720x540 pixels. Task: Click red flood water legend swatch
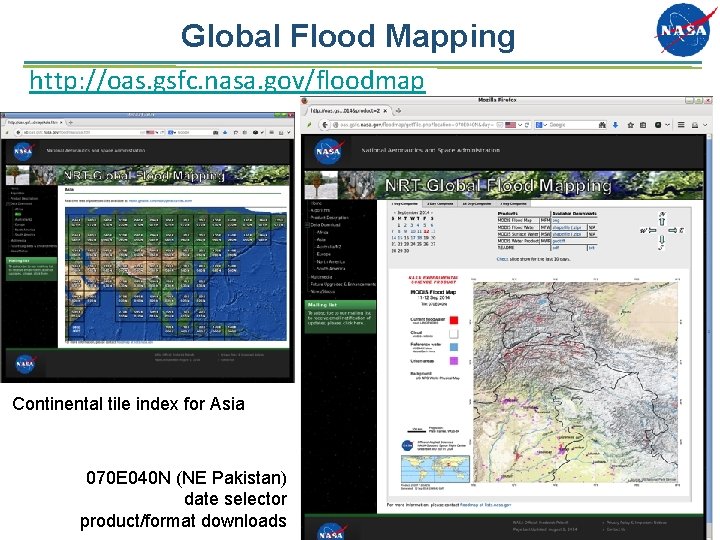pyautogui.click(x=454, y=320)
